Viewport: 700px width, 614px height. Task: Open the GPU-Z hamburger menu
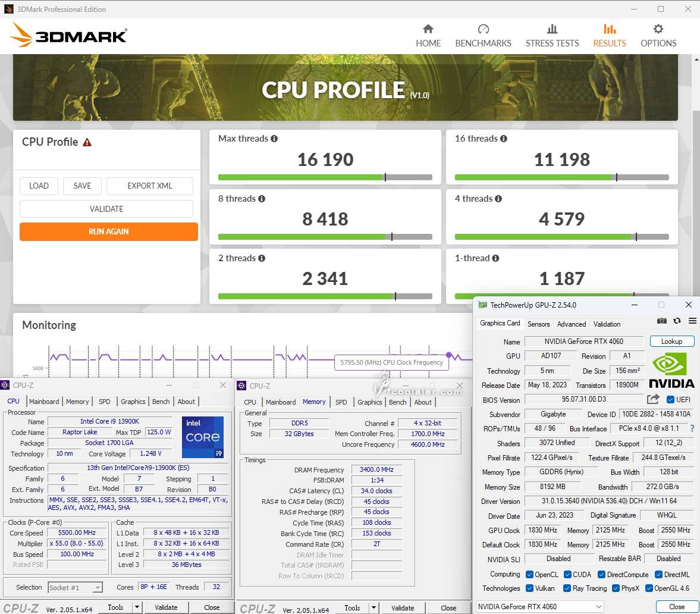(692, 321)
